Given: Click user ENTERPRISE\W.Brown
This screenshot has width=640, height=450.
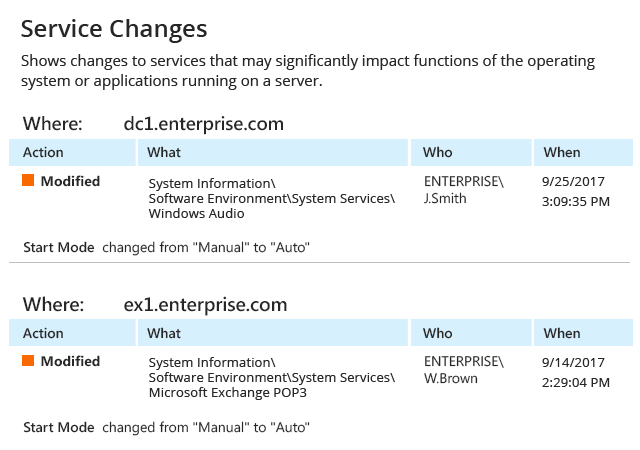Looking at the screenshot, I should (x=464, y=370).
